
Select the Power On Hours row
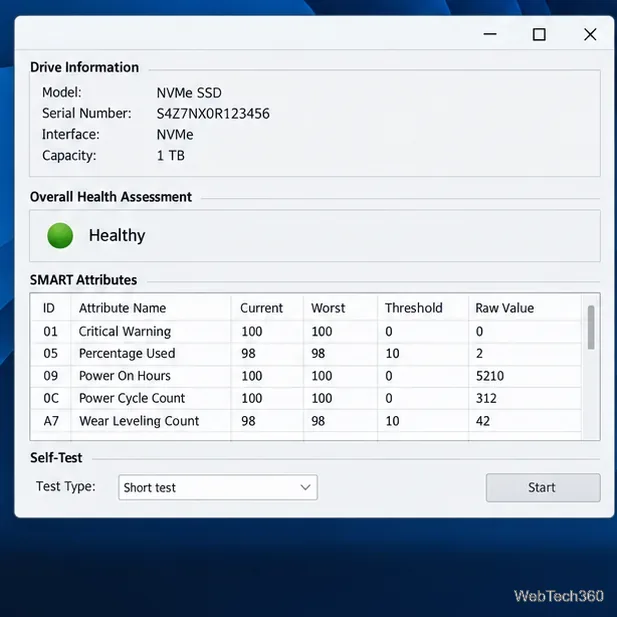pyautogui.click(x=306, y=376)
